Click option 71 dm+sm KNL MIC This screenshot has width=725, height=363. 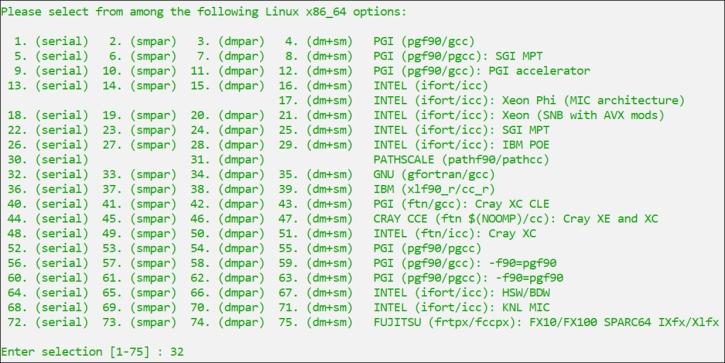click(x=316, y=308)
